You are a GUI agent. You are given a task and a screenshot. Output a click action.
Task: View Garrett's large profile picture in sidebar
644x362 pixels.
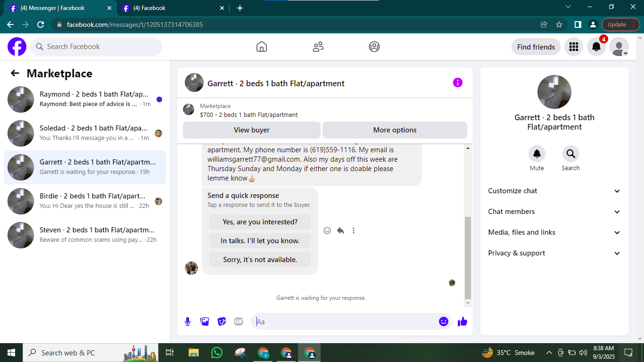[x=554, y=92]
